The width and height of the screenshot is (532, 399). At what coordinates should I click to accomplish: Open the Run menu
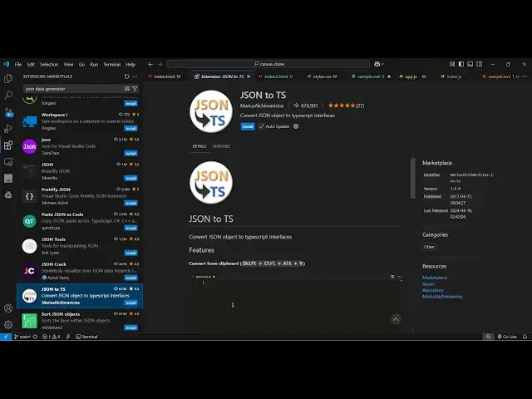[94, 64]
